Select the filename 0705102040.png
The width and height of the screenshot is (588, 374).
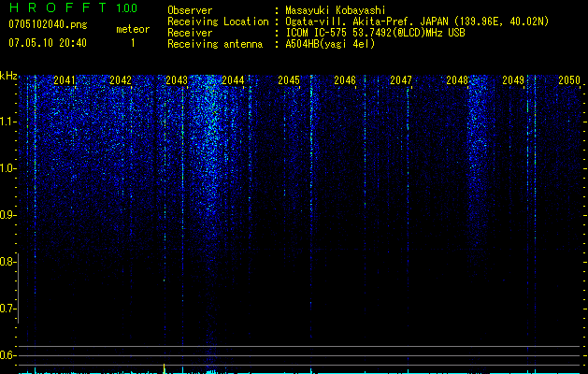pos(48,24)
